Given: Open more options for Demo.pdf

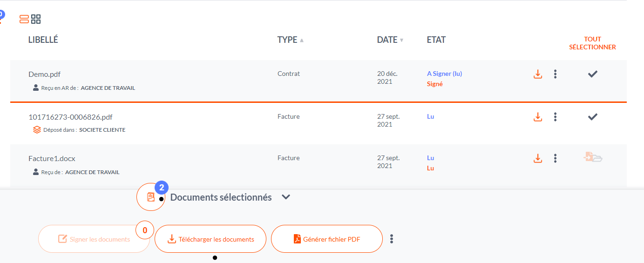Looking at the screenshot, I should click(555, 74).
